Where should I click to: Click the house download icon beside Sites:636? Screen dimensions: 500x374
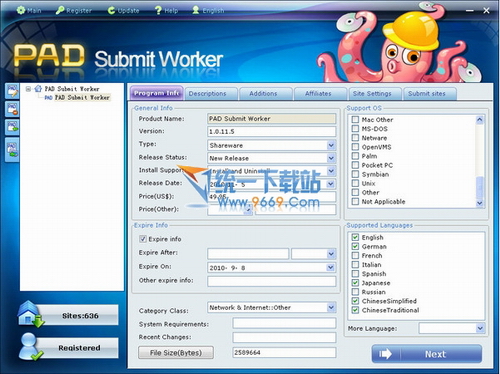click(30, 313)
